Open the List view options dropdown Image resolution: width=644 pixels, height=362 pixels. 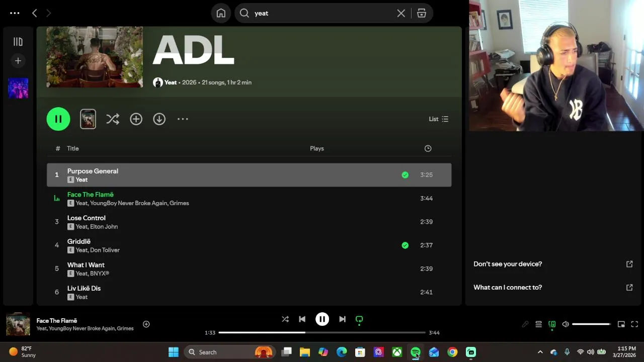[439, 119]
